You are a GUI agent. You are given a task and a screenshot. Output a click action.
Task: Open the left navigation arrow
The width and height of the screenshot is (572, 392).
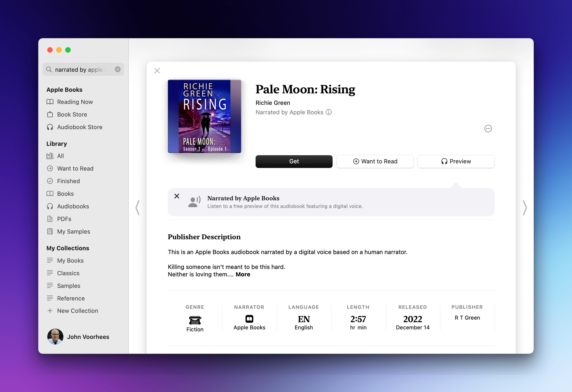click(x=138, y=208)
